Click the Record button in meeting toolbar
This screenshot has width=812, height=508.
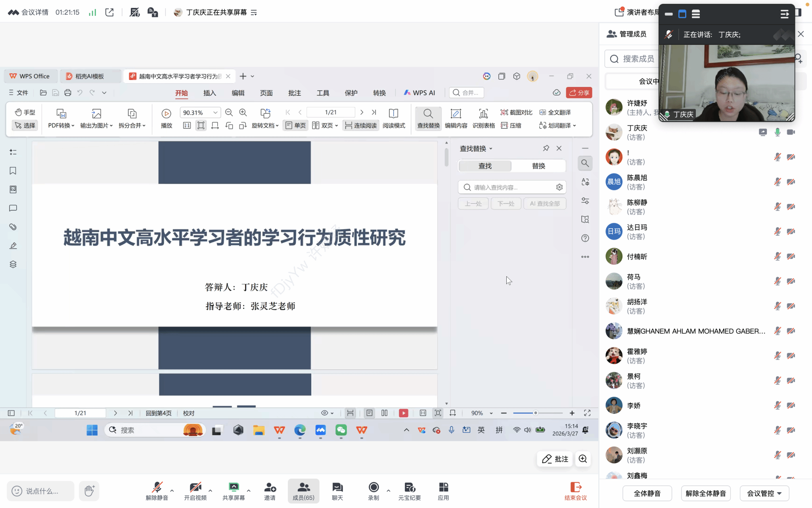pos(373,491)
